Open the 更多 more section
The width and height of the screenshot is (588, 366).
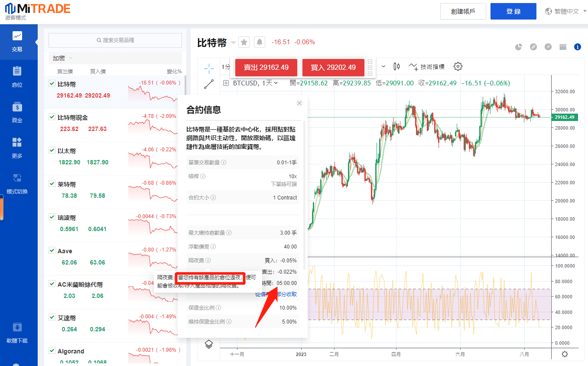pyautogui.click(x=17, y=148)
